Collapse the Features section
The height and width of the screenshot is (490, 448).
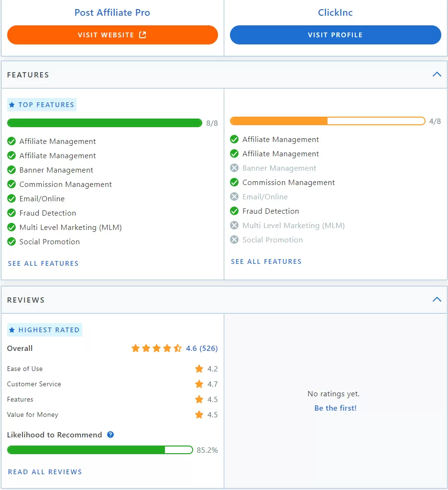[x=436, y=75]
